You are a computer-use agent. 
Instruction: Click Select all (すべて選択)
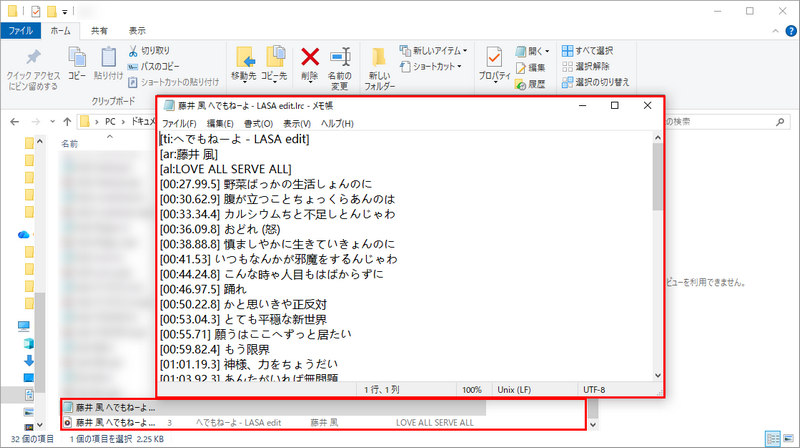(587, 51)
